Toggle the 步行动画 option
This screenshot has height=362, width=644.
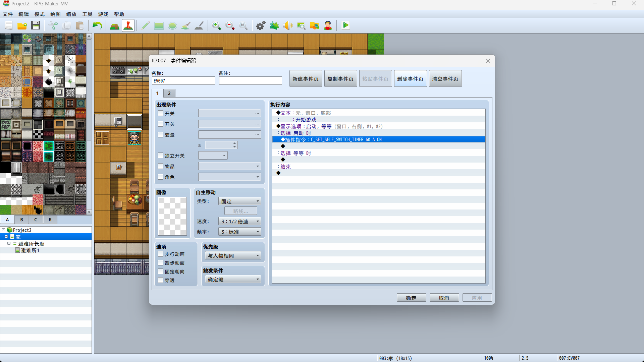coord(161,254)
